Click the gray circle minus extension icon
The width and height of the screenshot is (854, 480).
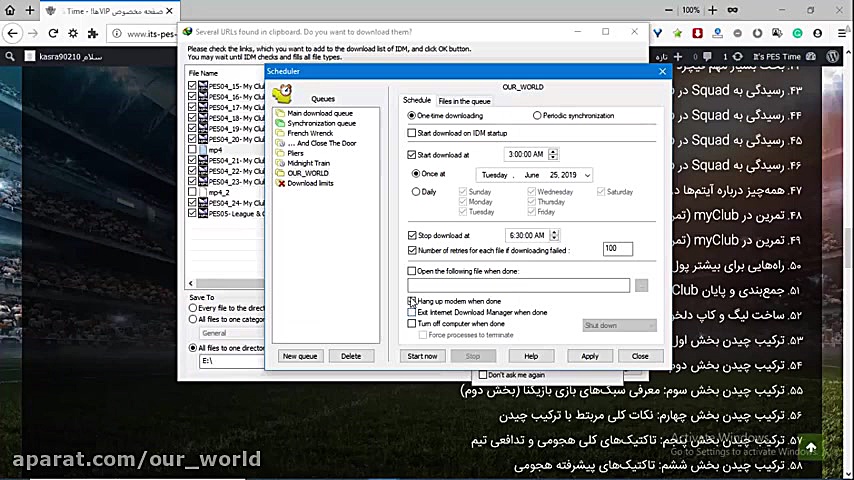tap(737, 34)
